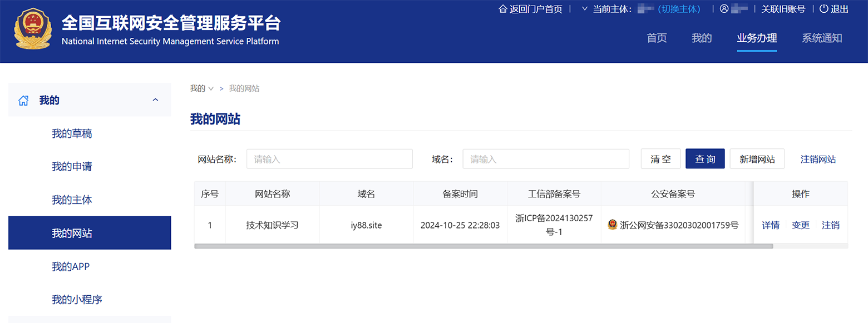Image resolution: width=868 pixels, height=323 pixels.
Task: Click the home icon beside 我的 in sidebar
Action: tap(23, 101)
